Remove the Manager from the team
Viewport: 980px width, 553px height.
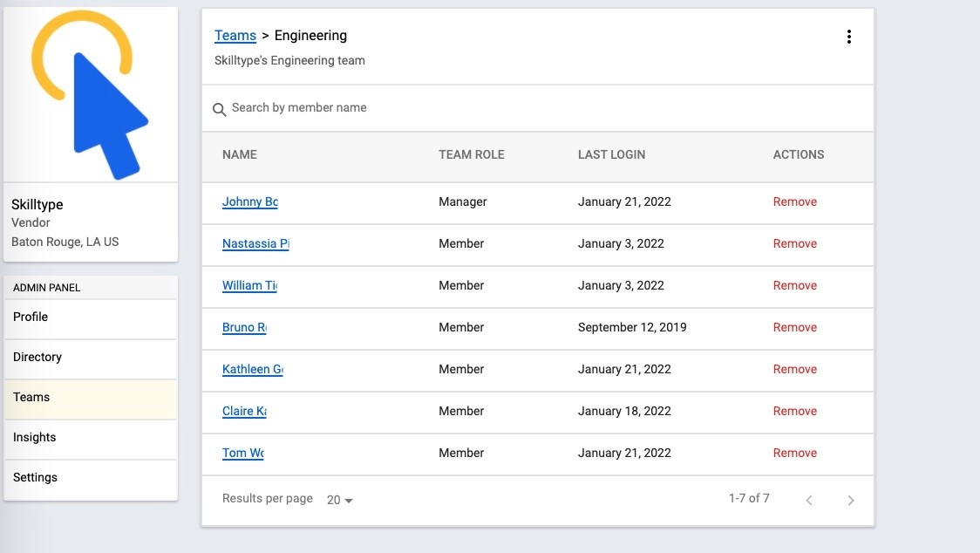point(794,202)
